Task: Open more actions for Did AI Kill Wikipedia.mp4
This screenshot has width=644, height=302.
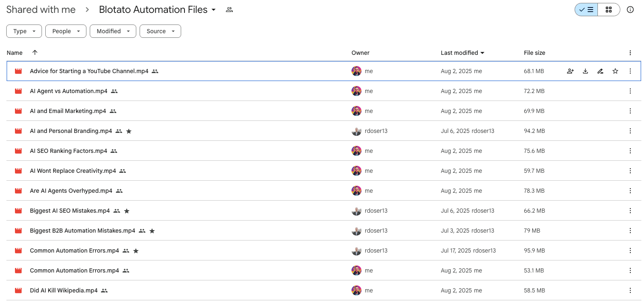Action: point(630,290)
